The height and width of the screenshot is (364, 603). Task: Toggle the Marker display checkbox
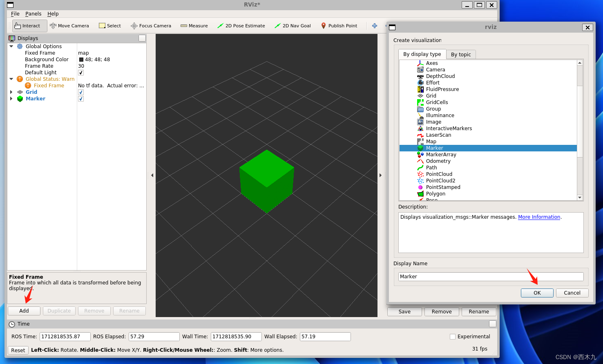point(81,99)
